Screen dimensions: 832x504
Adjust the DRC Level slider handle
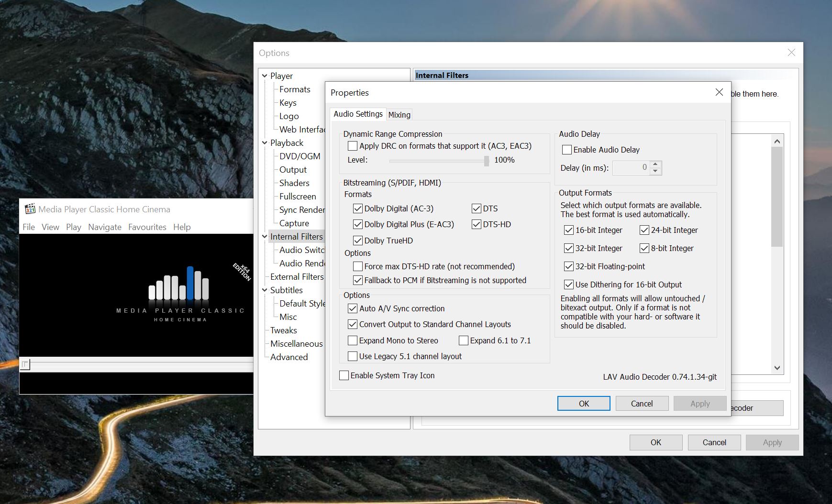487,160
